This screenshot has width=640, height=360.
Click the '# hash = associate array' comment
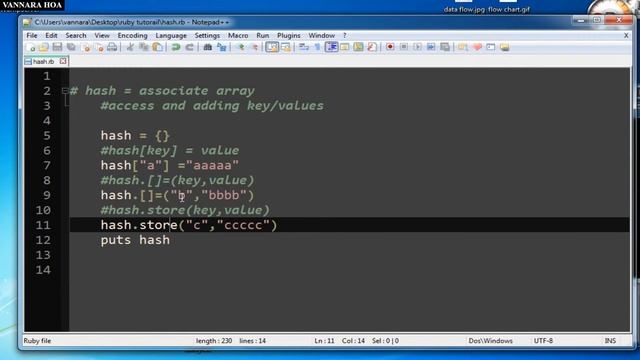point(162,91)
